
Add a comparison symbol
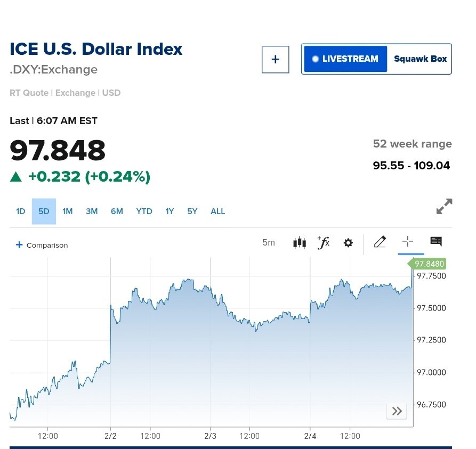[x=42, y=245]
